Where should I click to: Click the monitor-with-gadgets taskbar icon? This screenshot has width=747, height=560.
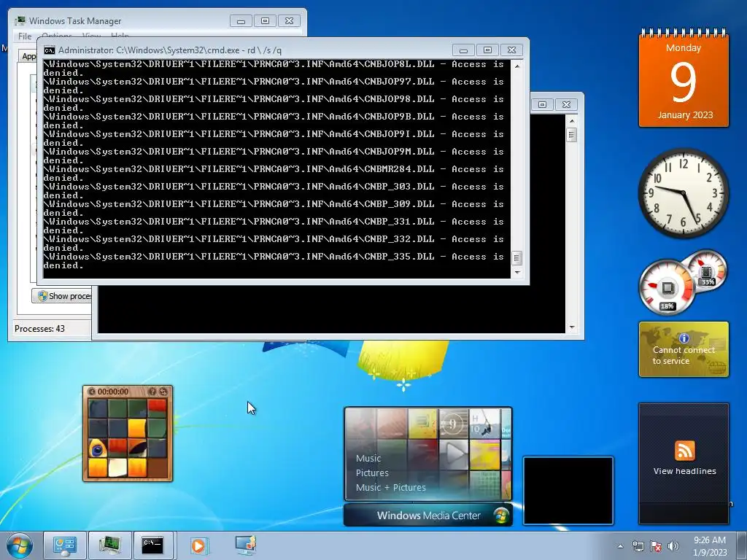click(x=246, y=545)
